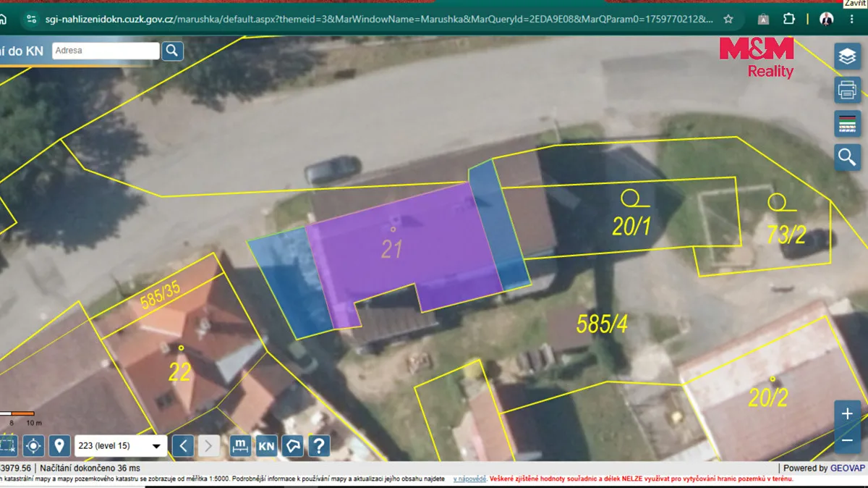Screen dimensions: 868x488
Task: Click parcel label 22
Action: [179, 371]
